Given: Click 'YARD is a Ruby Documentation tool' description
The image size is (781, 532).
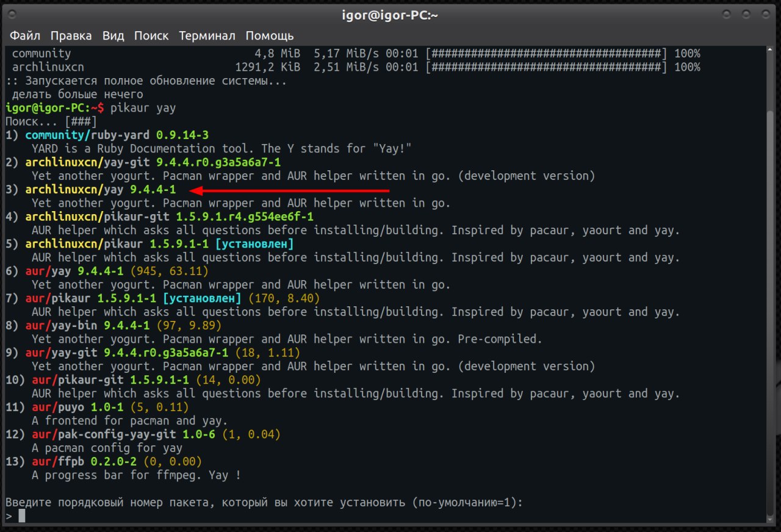Looking at the screenshot, I should 222,149.
